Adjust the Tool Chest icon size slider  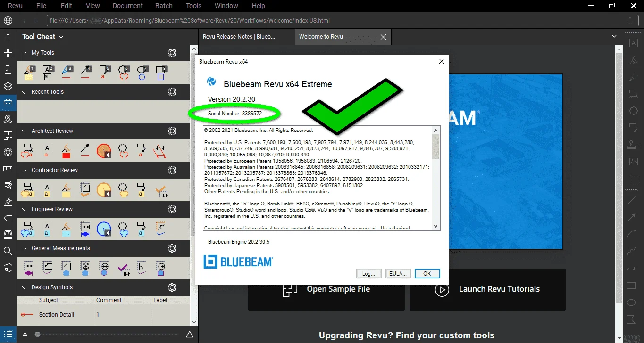38,335
